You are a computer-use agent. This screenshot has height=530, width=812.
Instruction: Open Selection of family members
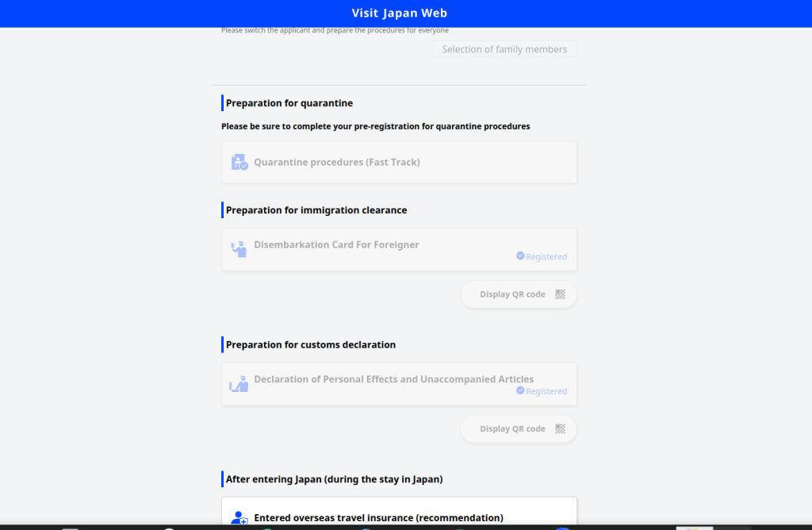(x=504, y=49)
